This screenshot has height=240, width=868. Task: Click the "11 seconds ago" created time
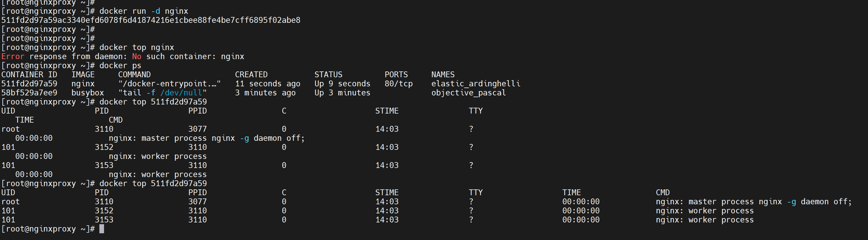coord(267,84)
